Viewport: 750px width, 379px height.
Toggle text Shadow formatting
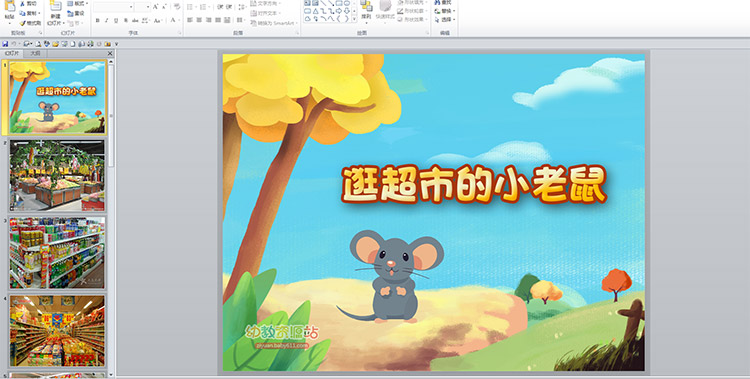(126, 20)
